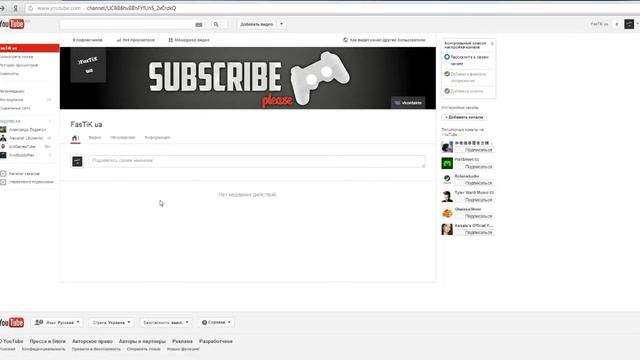The height and width of the screenshot is (360, 640).
Task: Click the 0 подписчиков link
Action: pyautogui.click(x=87, y=40)
